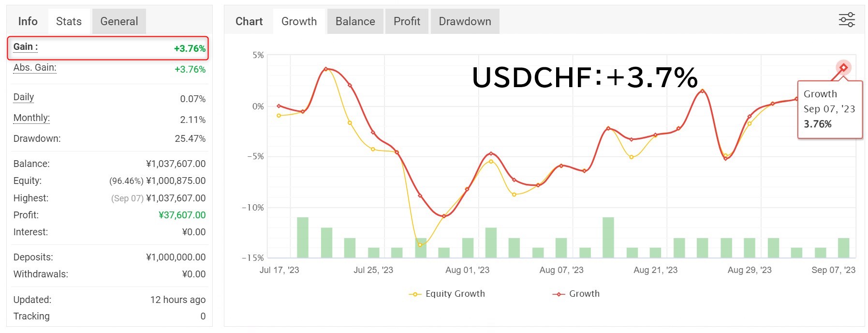The image size is (868, 333).
Task: Click the Gain label link
Action: click(25, 47)
